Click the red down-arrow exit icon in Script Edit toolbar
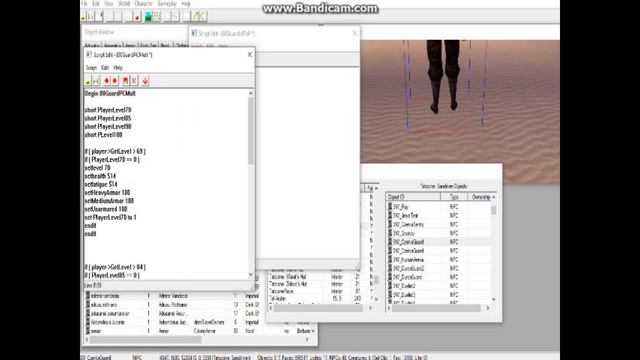This screenshot has height=360, width=640. (145, 81)
